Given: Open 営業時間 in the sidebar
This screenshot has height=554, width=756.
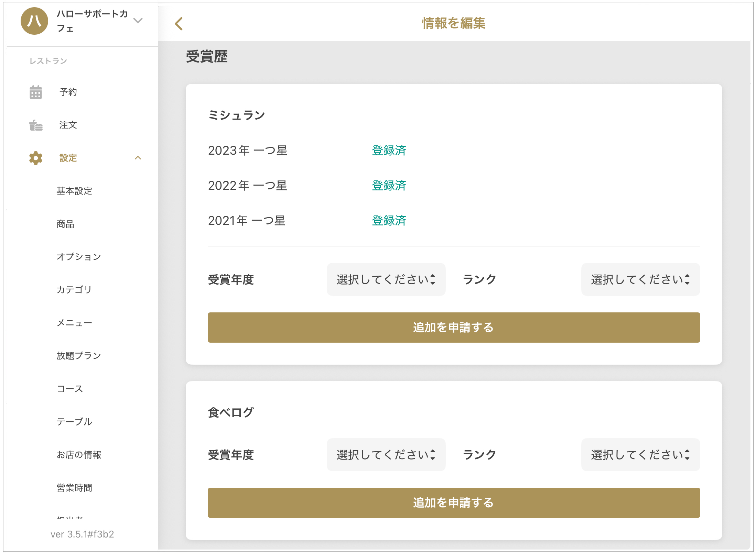Looking at the screenshot, I should pyautogui.click(x=74, y=488).
